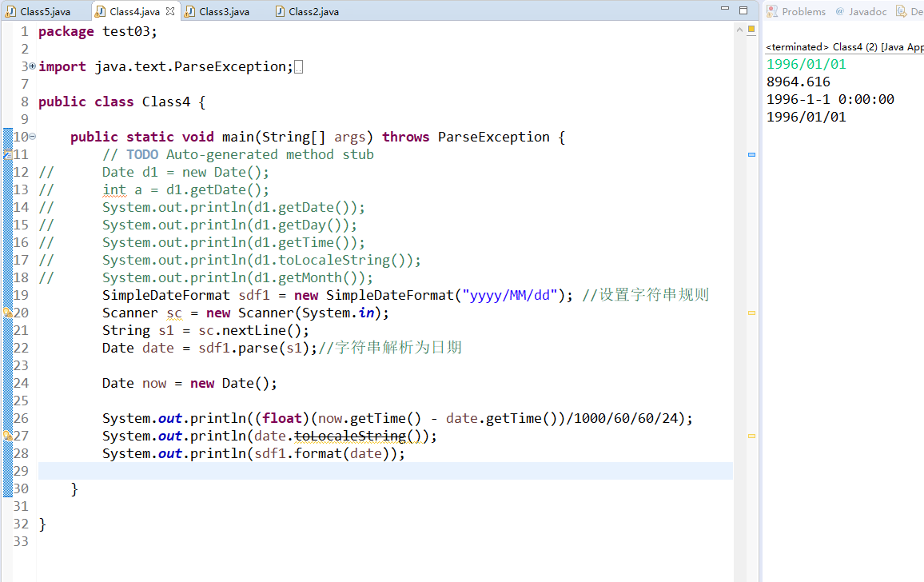The image size is (924, 582).
Task: Click the Declaration view icon
Action: [901, 11]
